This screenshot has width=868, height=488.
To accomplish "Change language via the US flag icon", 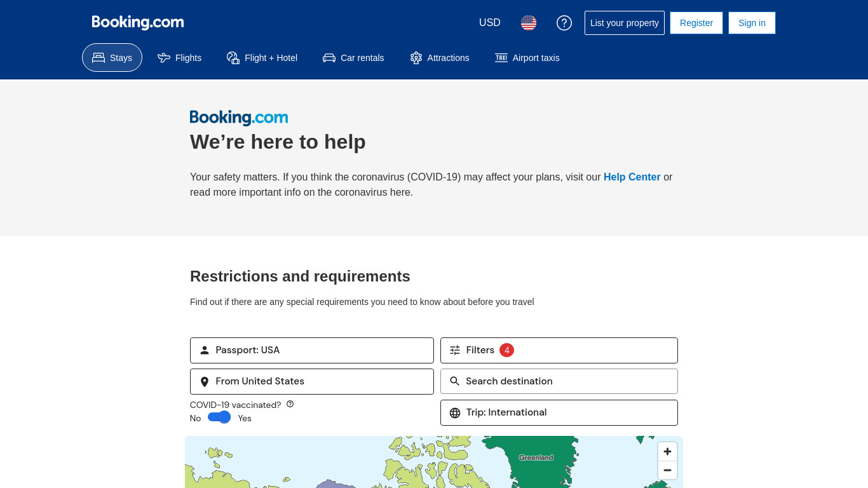I will coord(529,23).
